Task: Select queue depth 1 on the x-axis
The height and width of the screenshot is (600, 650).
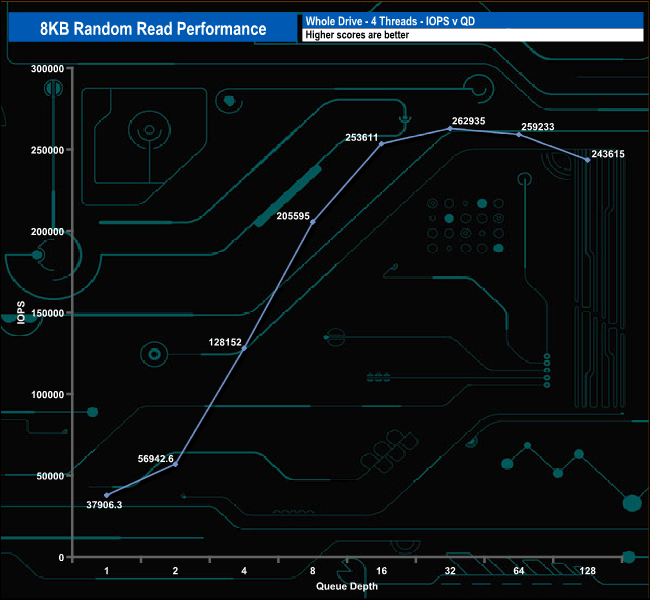Action: coord(106,570)
